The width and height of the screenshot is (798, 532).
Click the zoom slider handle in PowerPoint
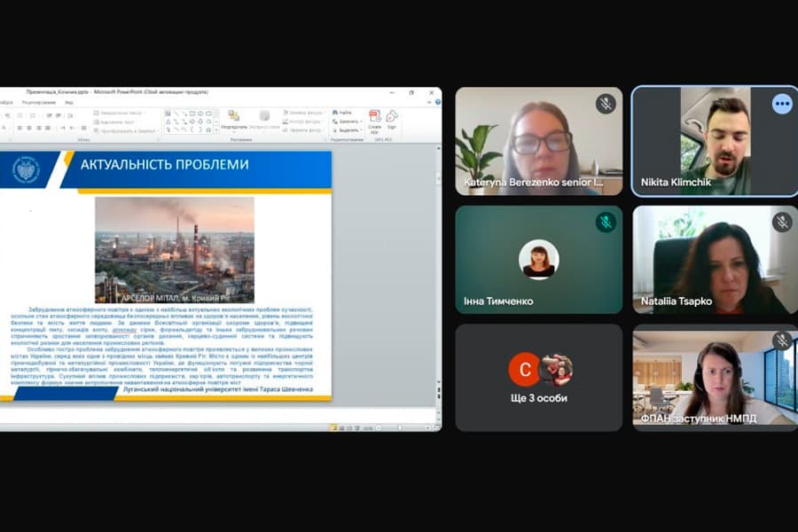pyautogui.click(x=400, y=428)
